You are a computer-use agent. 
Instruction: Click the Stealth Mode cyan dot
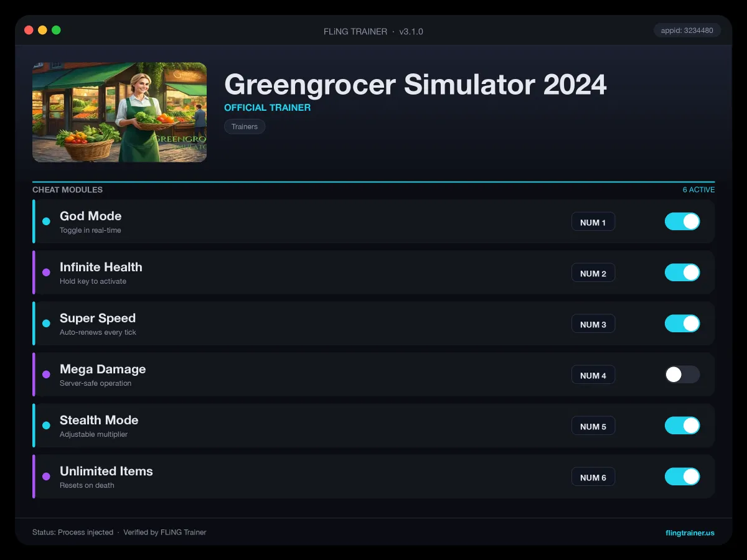point(46,426)
